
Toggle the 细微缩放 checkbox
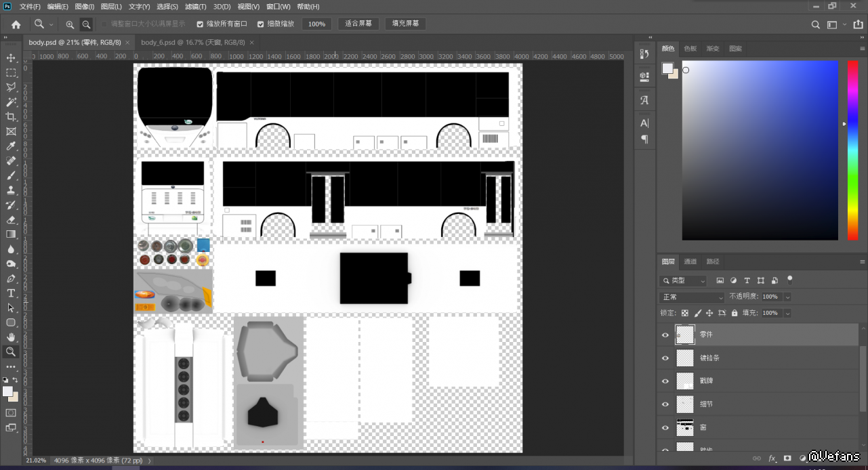(260, 24)
